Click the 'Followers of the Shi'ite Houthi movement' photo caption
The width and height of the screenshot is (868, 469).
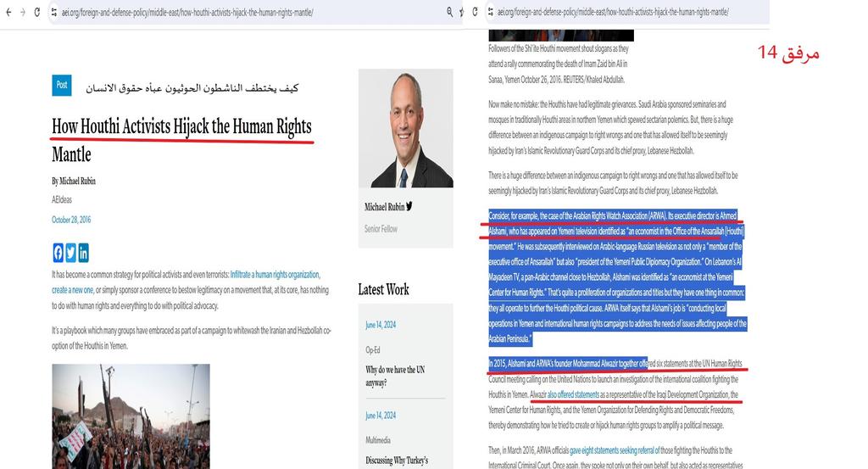[x=559, y=64]
